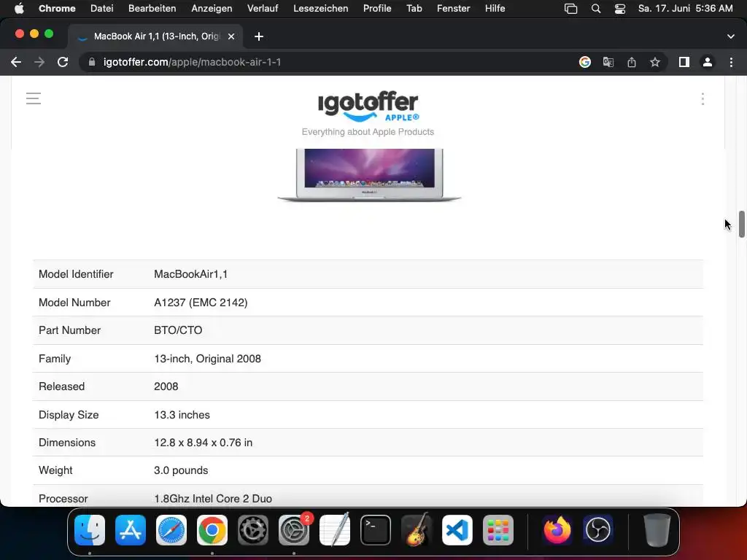Go forward to next page
The width and height of the screenshot is (747, 560).
[39, 62]
